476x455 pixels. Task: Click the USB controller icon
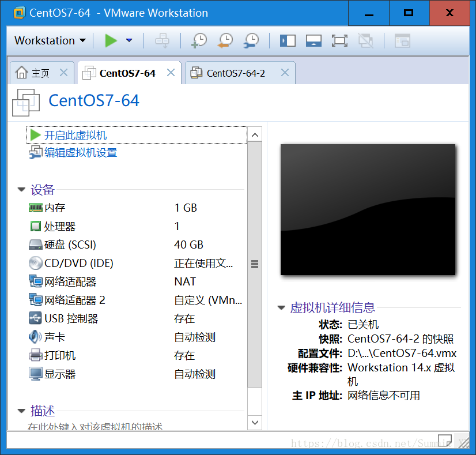click(36, 318)
